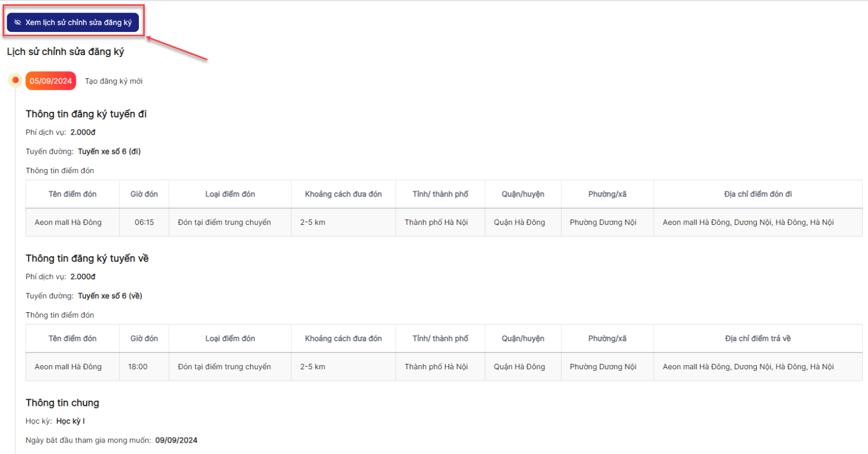Click 'Địa chỉ điểm trả về' column header
868x454 pixels.
coord(758,338)
